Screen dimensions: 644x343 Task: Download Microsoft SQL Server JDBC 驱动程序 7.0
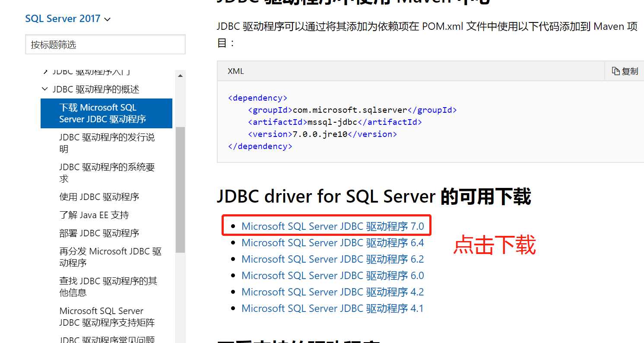click(x=333, y=226)
